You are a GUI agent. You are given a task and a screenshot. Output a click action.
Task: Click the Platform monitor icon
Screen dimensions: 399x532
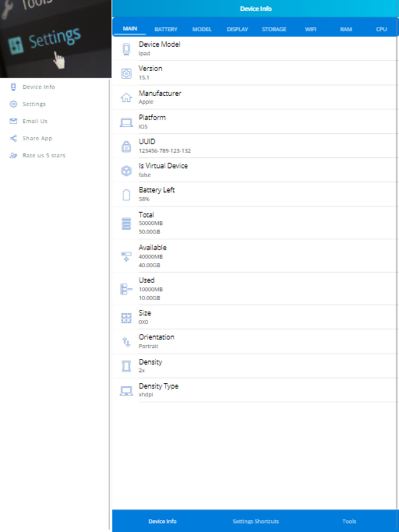127,120
